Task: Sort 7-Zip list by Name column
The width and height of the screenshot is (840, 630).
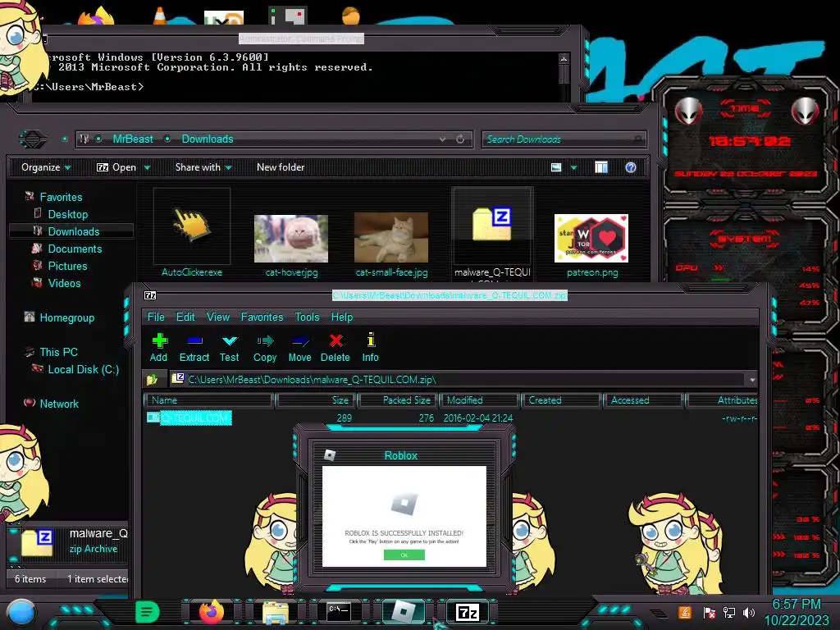Action: coord(208,400)
